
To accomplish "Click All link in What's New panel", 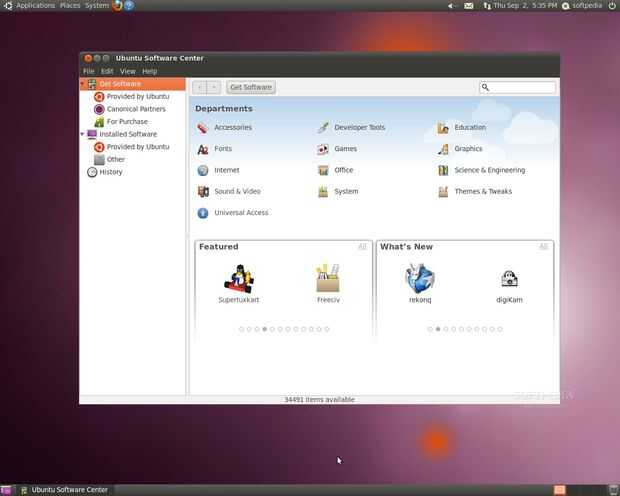I will click(543, 247).
